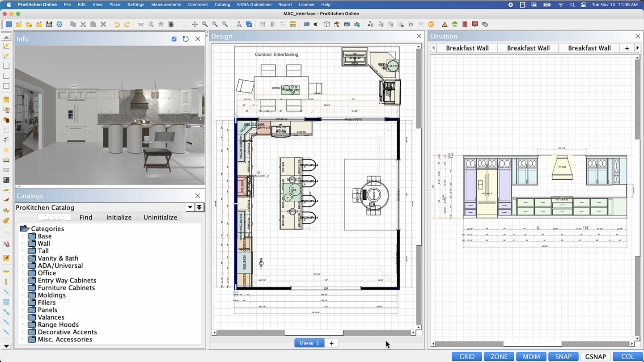Click the scissors Cut icon
This screenshot has width=644, height=362.
click(x=83, y=25)
